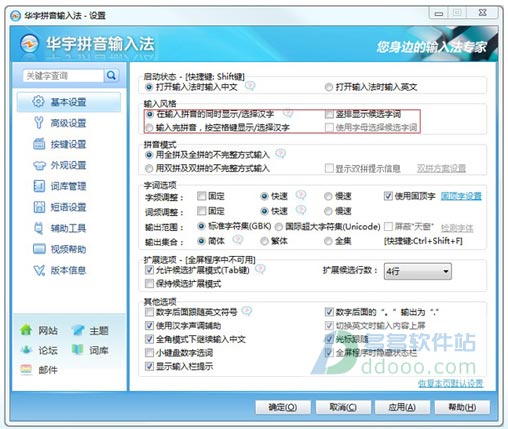
Task: Check 固定 in 字频调整 row
Action: [x=201, y=196]
